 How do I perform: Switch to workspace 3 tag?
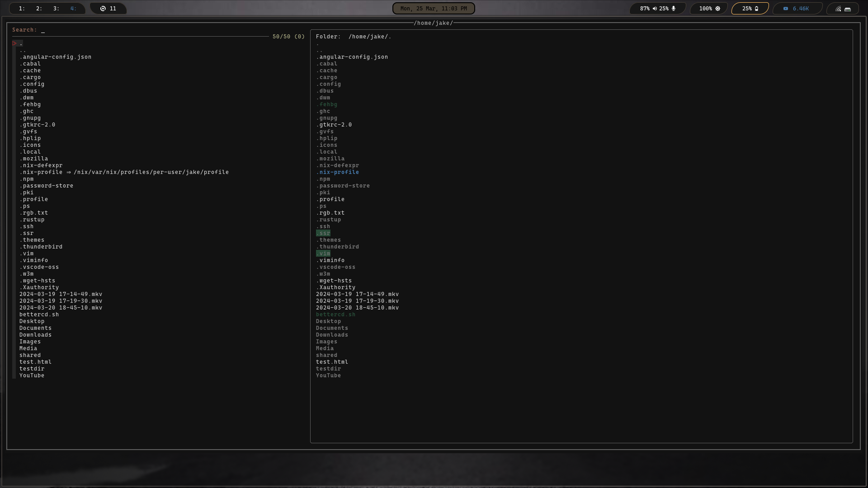coord(56,9)
